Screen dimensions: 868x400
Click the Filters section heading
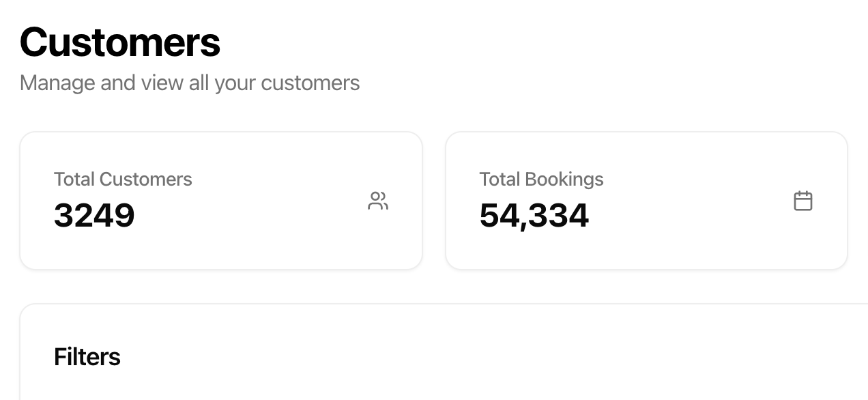[x=87, y=357]
